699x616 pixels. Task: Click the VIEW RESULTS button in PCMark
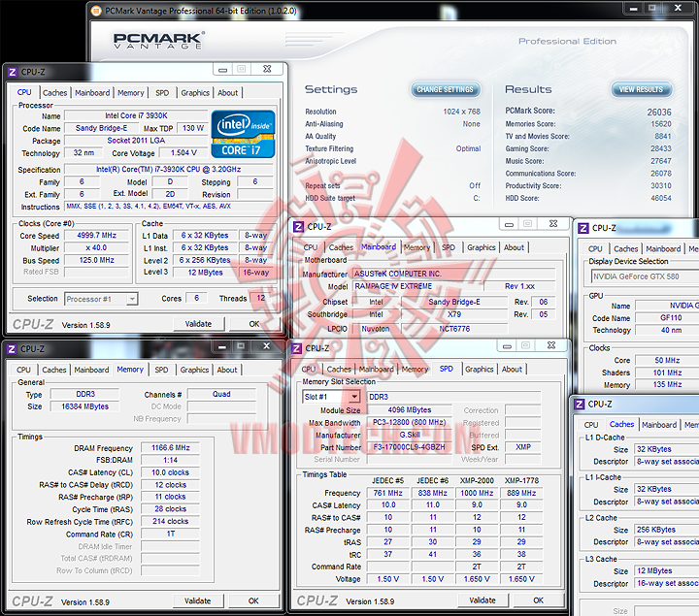click(641, 89)
